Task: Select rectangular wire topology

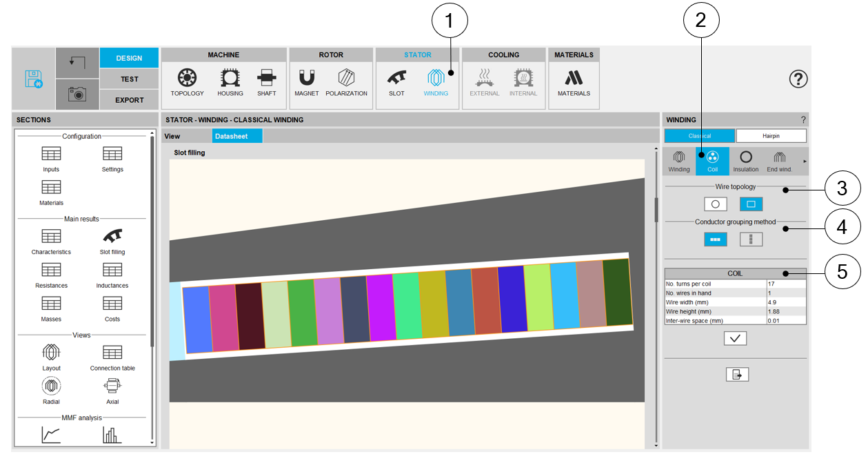Action: [x=751, y=204]
